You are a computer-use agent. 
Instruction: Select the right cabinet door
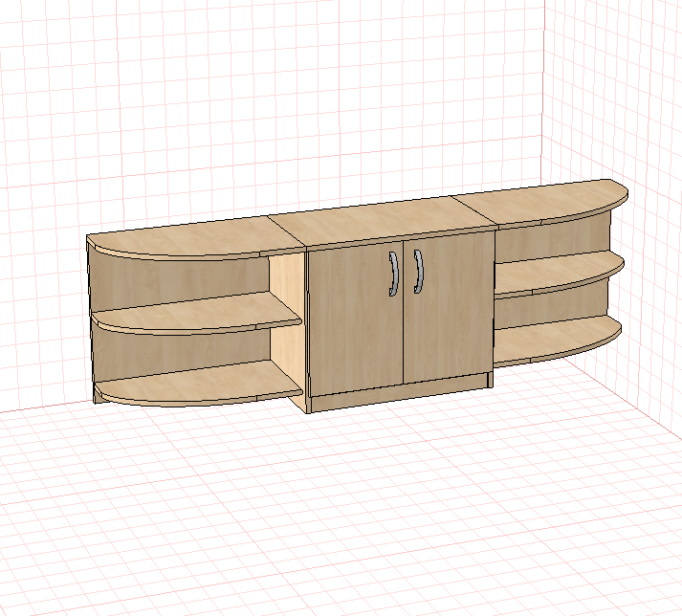click(x=448, y=308)
